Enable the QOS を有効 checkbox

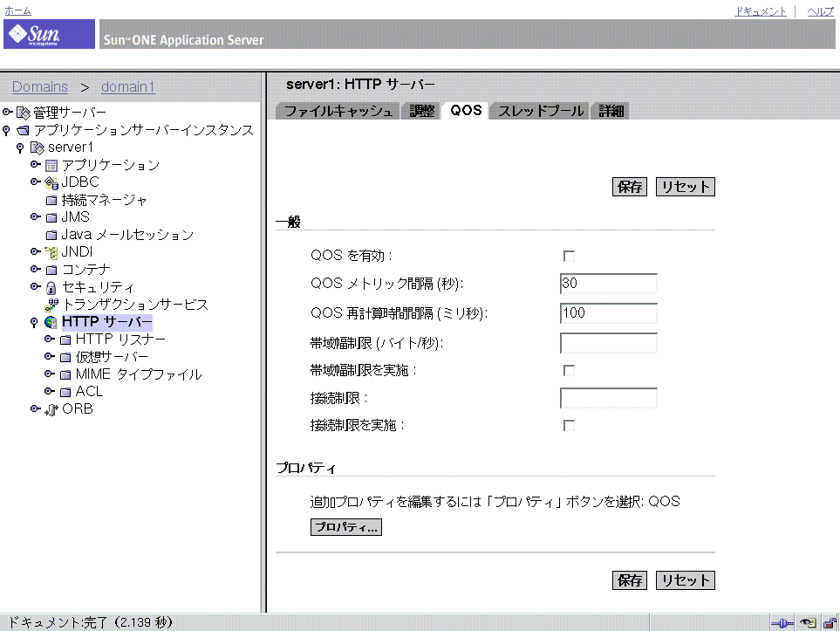pos(569,257)
